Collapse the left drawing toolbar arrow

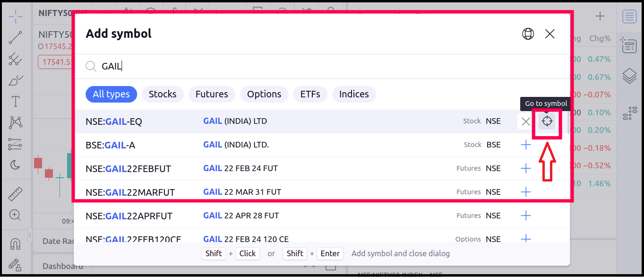coord(30,234)
